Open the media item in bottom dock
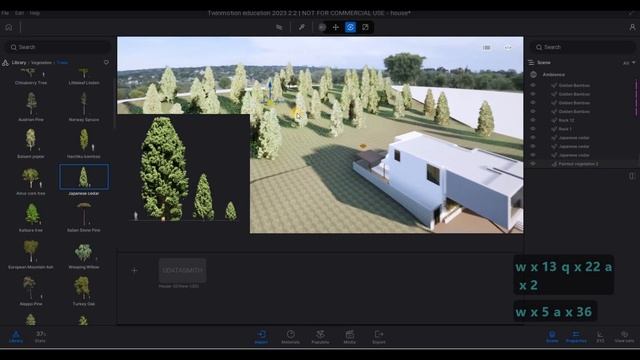This screenshot has width=640, height=360. [182, 270]
